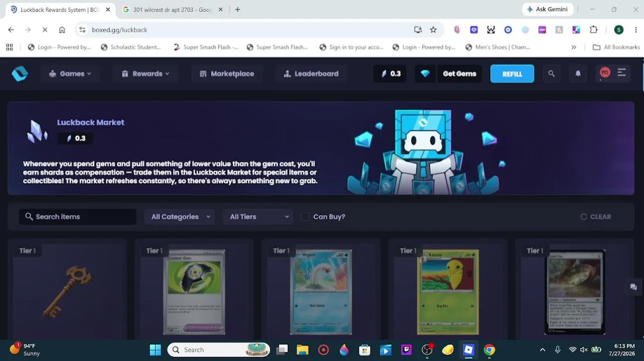The height and width of the screenshot is (361, 644).
Task: Open the All Bookmarks folder
Action: click(616, 47)
